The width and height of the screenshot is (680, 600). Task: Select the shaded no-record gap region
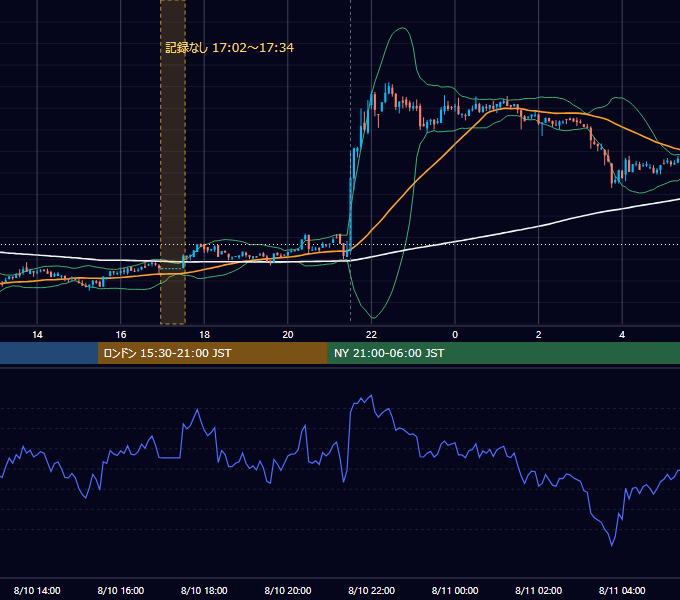(x=173, y=162)
